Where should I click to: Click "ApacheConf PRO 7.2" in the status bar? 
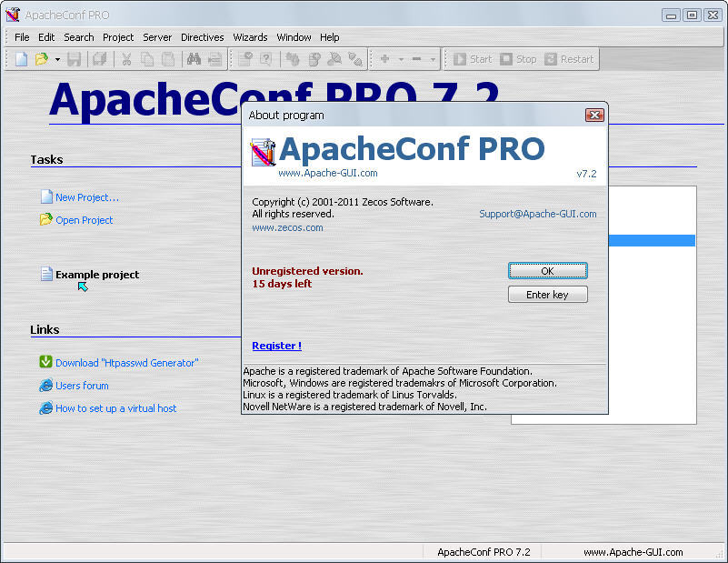pyautogui.click(x=484, y=552)
